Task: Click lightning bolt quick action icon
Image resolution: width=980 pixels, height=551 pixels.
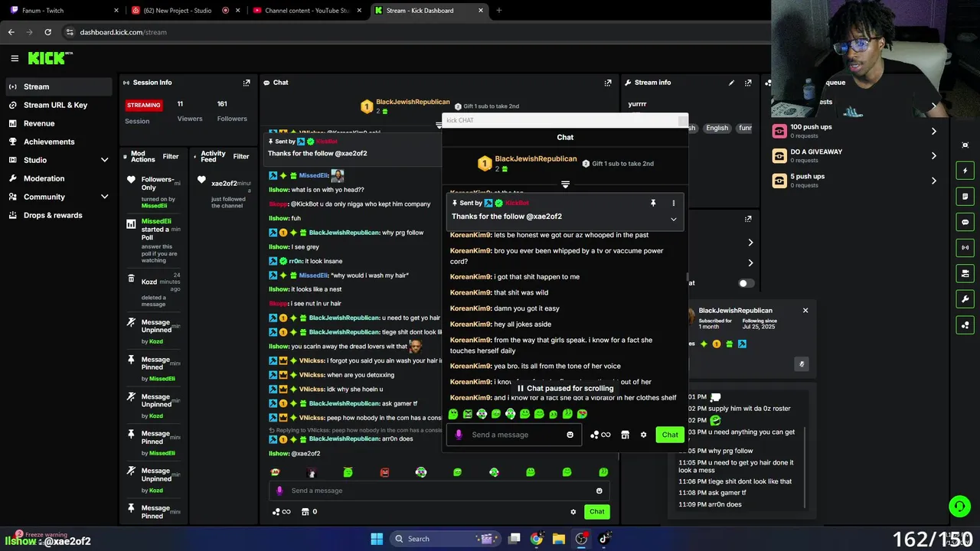Action: point(965,171)
